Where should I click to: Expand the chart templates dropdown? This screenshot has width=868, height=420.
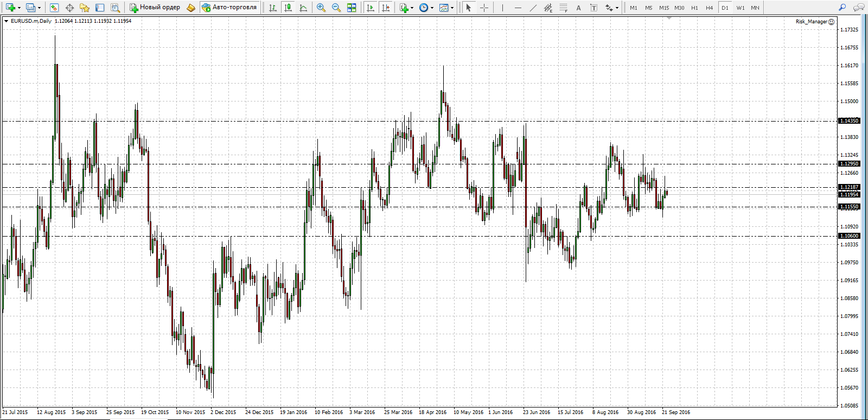click(452, 8)
